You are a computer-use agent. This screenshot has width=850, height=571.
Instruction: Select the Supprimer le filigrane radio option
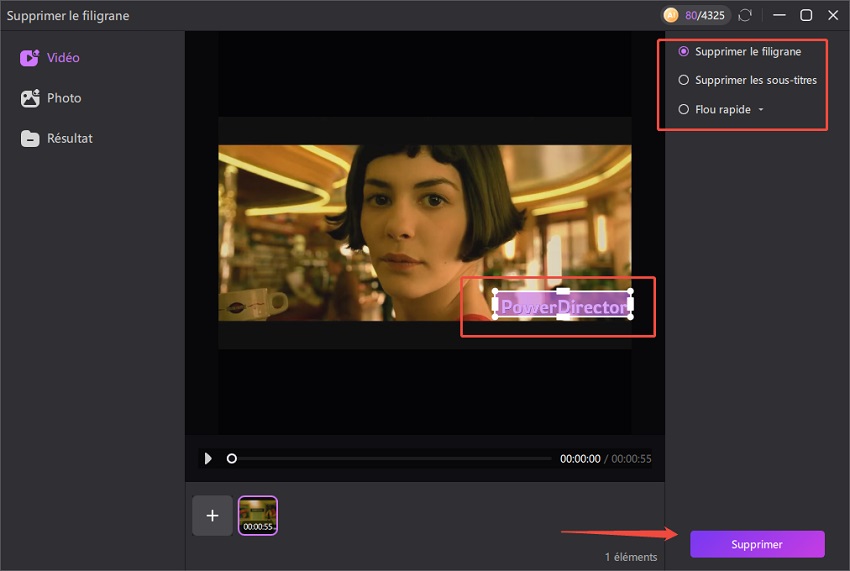[x=684, y=51]
